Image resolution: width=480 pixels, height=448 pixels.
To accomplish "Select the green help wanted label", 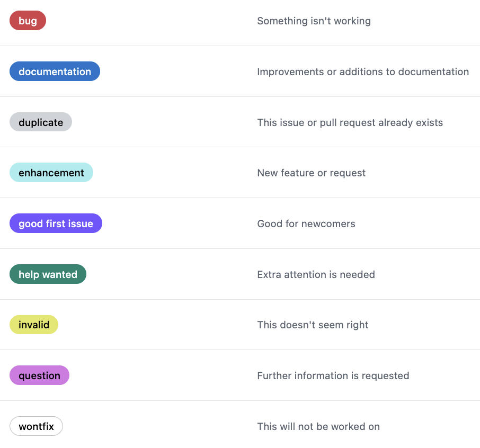I will click(x=48, y=274).
